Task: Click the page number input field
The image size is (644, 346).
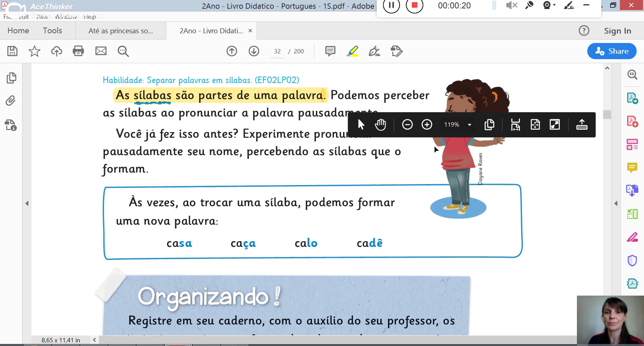Action: [277, 51]
